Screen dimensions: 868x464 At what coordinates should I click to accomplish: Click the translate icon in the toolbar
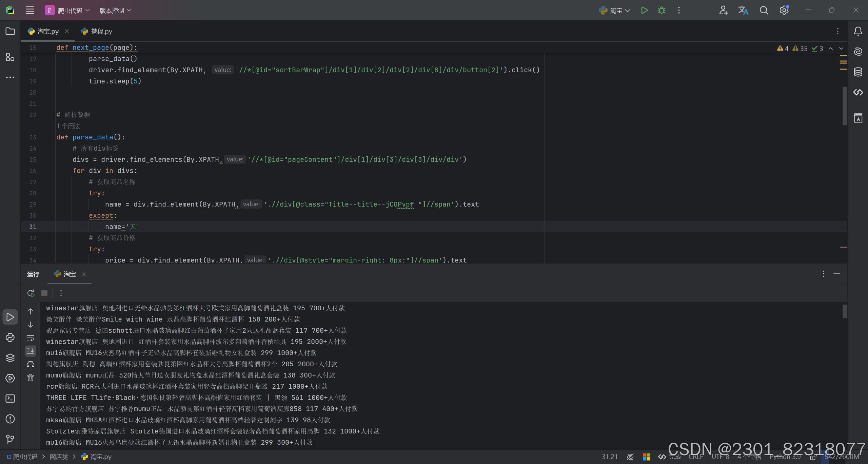743,10
